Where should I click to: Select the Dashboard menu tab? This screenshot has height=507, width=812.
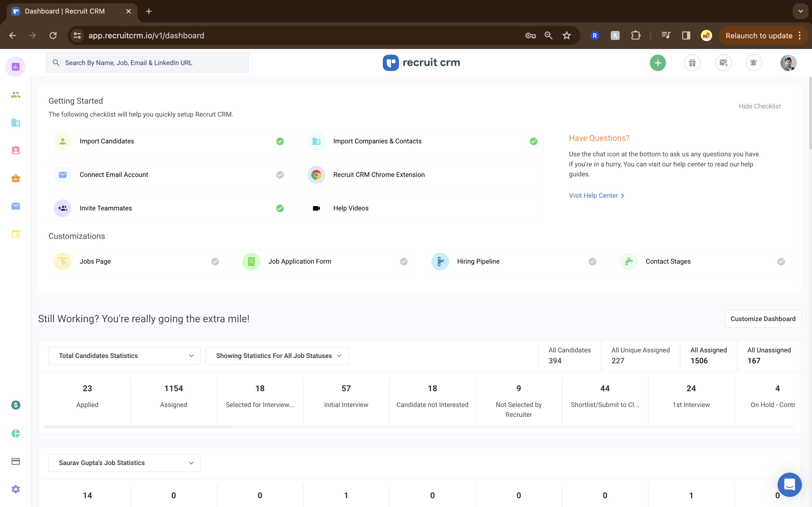coord(16,66)
